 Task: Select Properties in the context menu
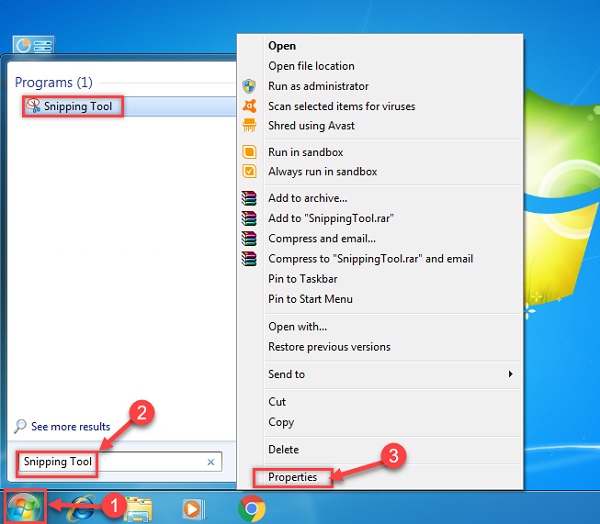(292, 477)
